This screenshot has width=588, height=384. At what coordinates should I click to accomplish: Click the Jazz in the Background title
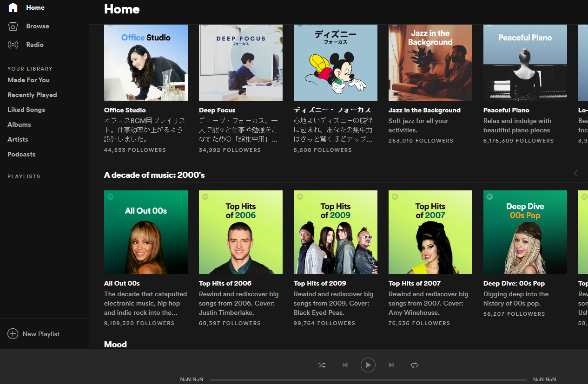(x=424, y=110)
